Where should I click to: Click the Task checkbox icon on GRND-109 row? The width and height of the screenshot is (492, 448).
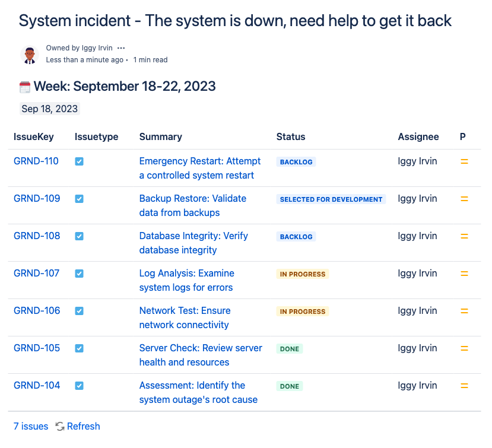coord(79,198)
